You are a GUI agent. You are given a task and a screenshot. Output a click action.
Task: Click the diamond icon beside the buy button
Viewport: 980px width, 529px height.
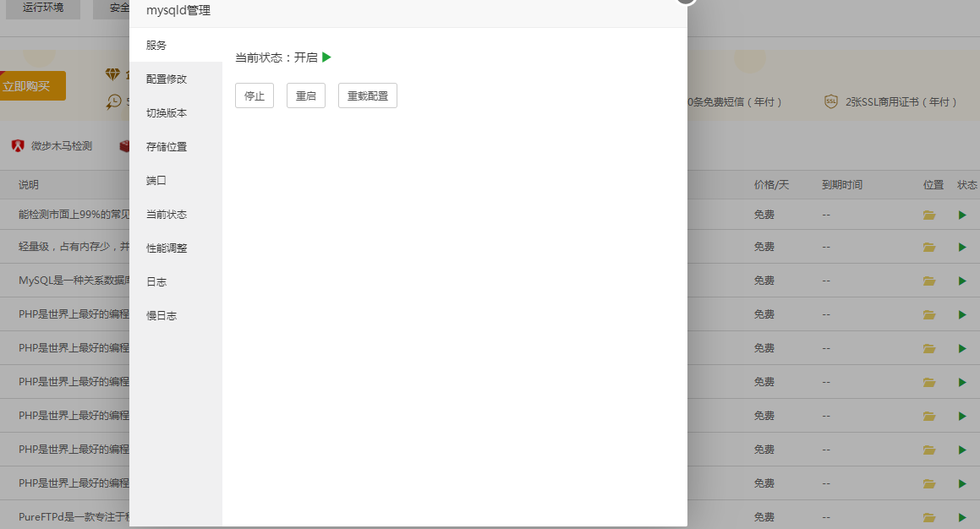pos(112,74)
